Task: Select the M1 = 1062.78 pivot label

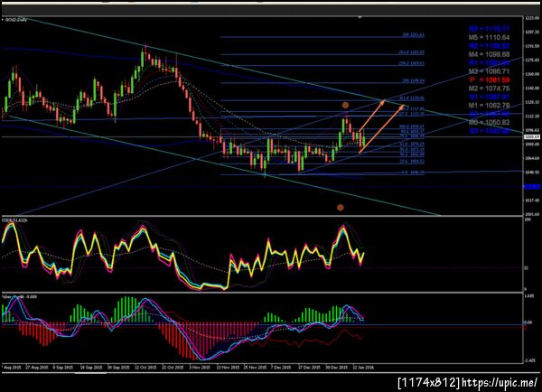Action: [489, 105]
